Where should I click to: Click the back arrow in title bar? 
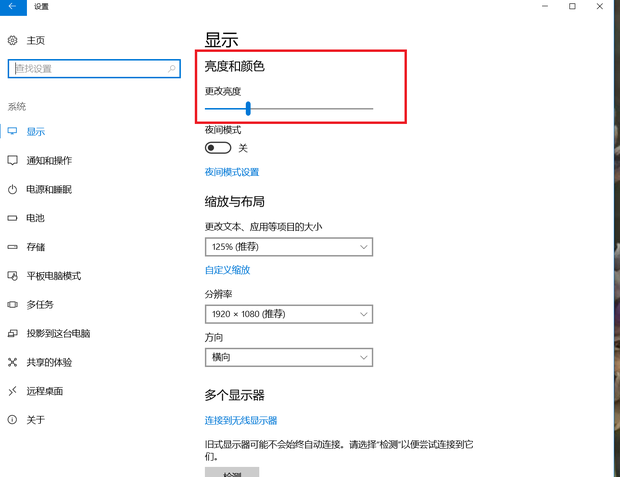coord(12,7)
